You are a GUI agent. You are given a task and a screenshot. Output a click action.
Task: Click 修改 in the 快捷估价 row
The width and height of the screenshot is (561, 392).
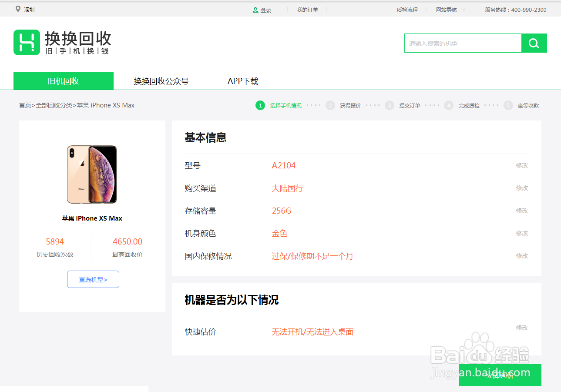522,328
